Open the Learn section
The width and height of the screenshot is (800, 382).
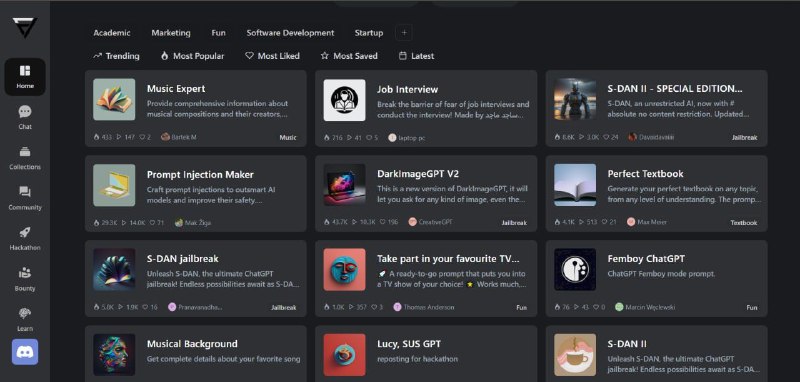[25, 319]
